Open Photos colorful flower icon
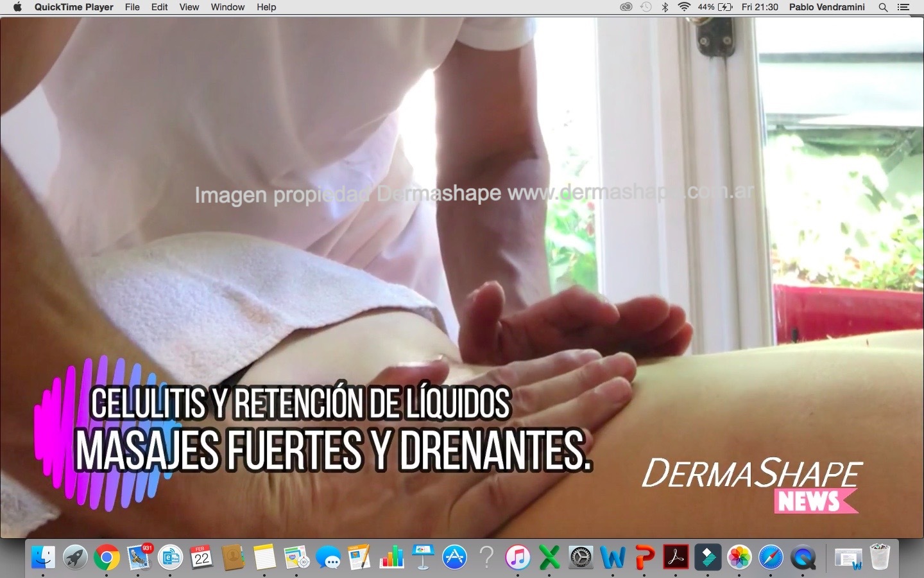This screenshot has height=578, width=924. click(739, 557)
